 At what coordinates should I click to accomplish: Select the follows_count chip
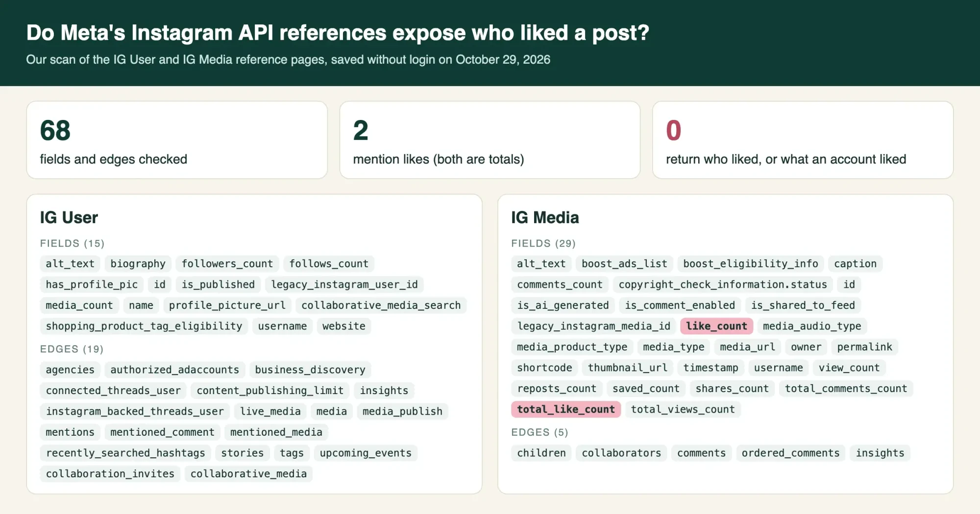329,264
